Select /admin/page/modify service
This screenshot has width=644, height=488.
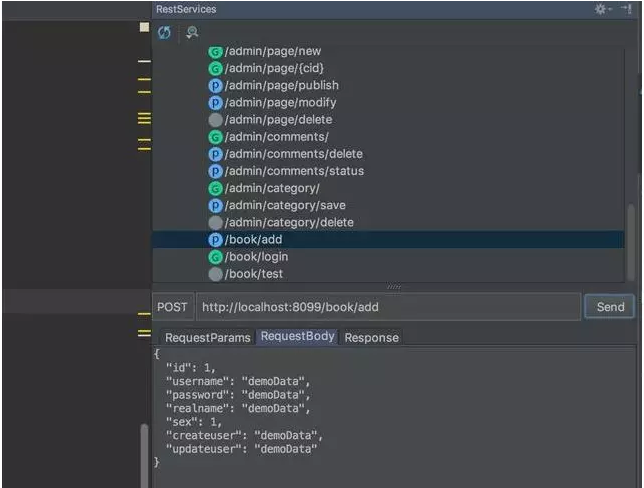pos(280,102)
